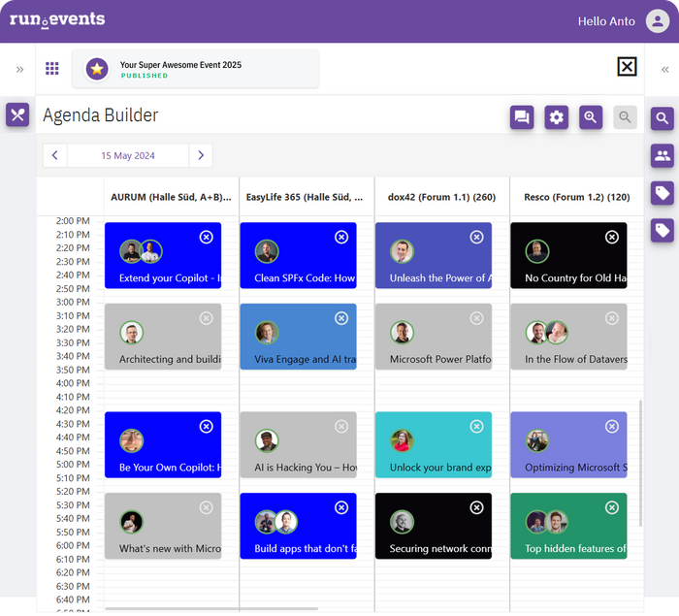Close the event with X box icon
This screenshot has width=679, height=616.
pos(627,67)
